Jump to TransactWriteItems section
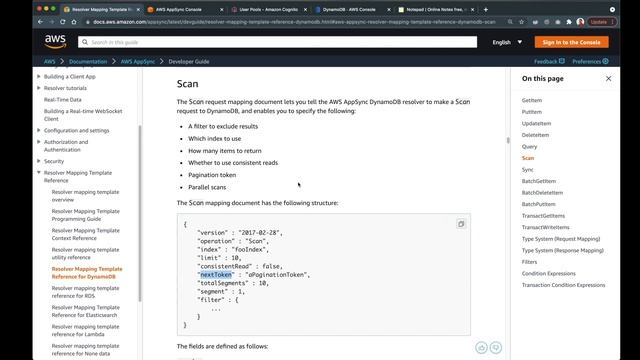Image resolution: width=640 pixels, height=360 pixels. (x=545, y=227)
